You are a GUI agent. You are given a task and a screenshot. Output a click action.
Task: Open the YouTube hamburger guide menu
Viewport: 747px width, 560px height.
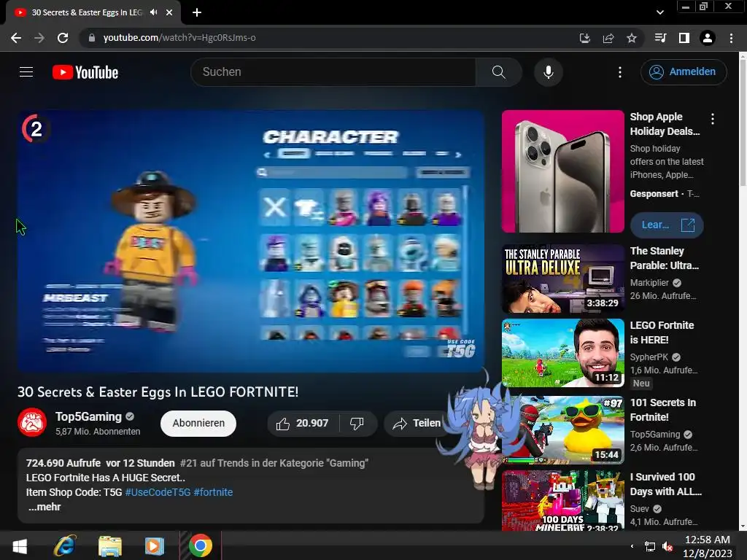[x=26, y=72]
